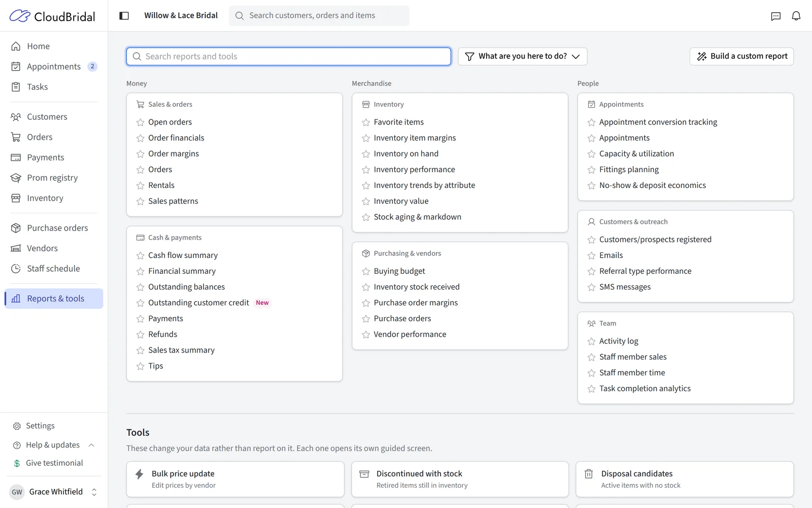Open Customers in the sidebar

click(x=53, y=117)
